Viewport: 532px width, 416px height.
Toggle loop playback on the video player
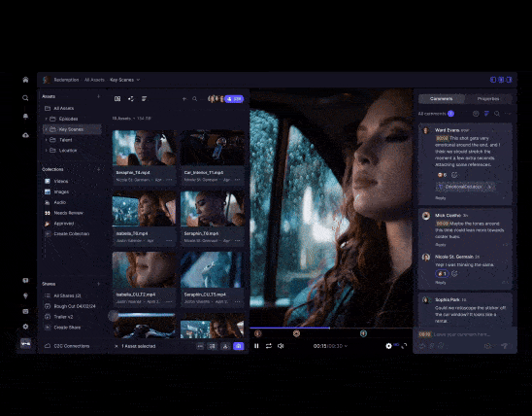tap(269, 346)
